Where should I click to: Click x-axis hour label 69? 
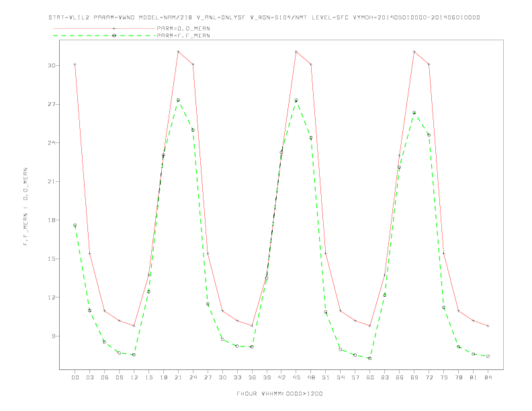[x=414, y=377]
